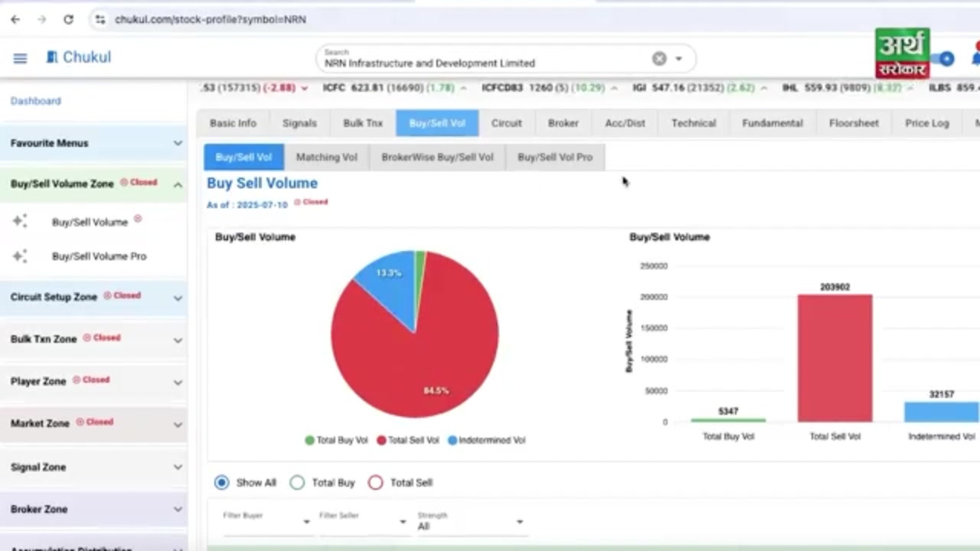
Task: Toggle Total Buy Vol legend entry under pie chart
Action: coord(336,440)
